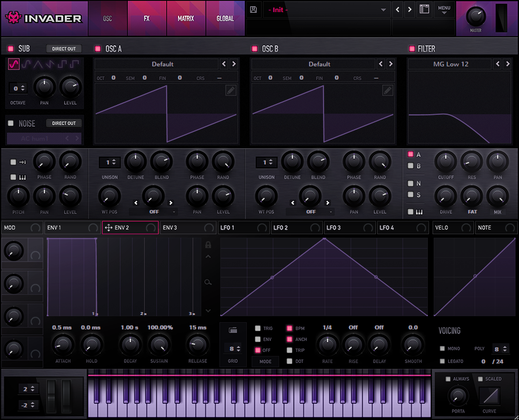Toggle the SUB oscillator on/off

click(11, 48)
